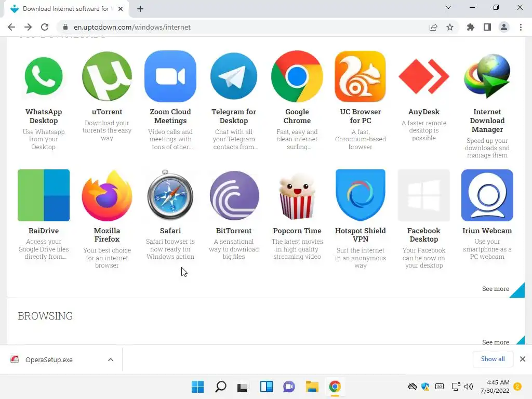This screenshot has width=532, height=399.
Task: Open the UC Browser for PC icon
Action: [x=361, y=76]
